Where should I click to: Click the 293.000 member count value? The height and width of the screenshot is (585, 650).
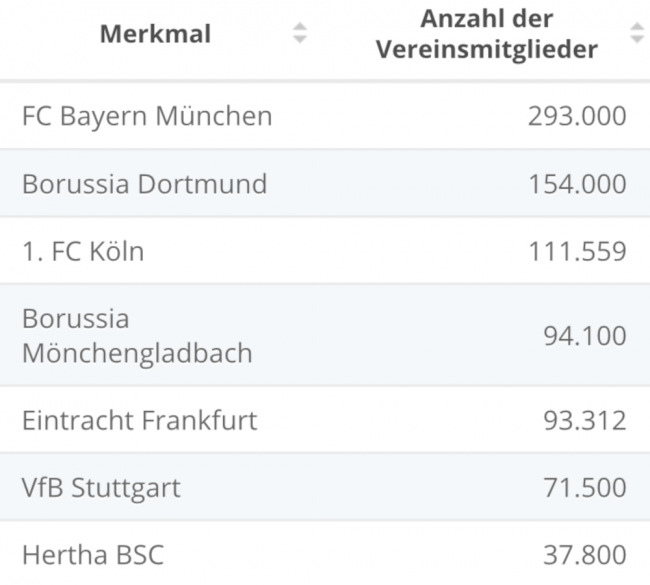(577, 116)
